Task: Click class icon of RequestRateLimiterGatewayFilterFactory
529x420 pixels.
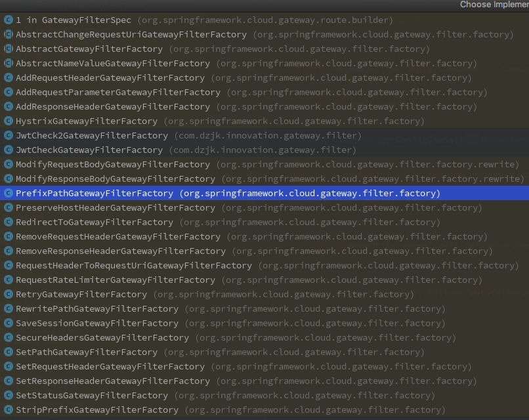Action: [x=9, y=280]
